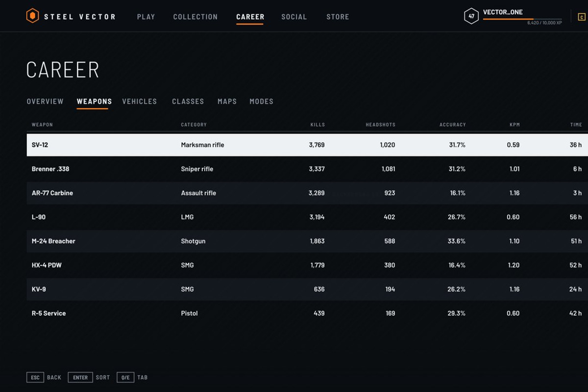
Task: Open the SOCIAL menu
Action: tap(294, 17)
